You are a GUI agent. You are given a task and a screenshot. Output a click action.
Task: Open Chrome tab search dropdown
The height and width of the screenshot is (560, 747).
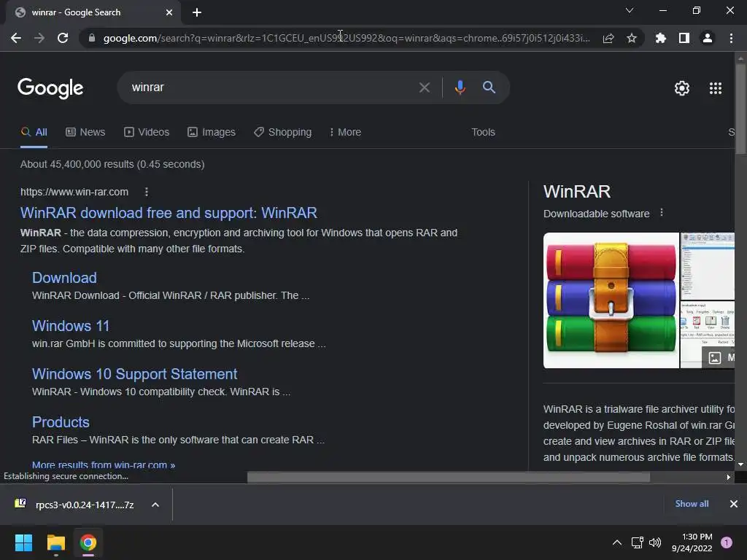pos(630,10)
